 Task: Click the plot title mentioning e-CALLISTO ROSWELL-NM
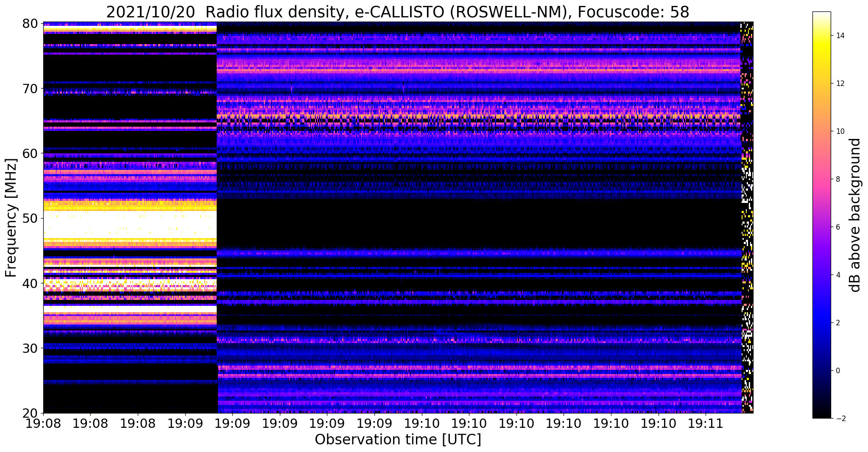398,12
